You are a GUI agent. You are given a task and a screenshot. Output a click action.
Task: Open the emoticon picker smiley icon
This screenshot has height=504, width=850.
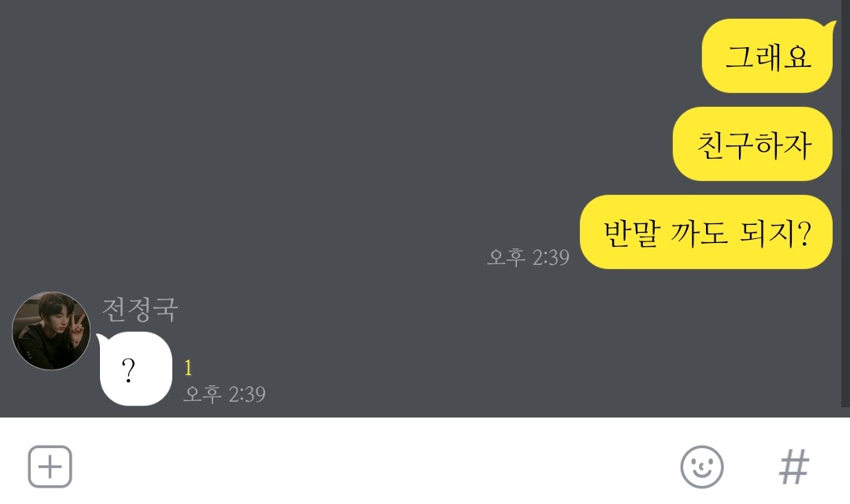[702, 466]
